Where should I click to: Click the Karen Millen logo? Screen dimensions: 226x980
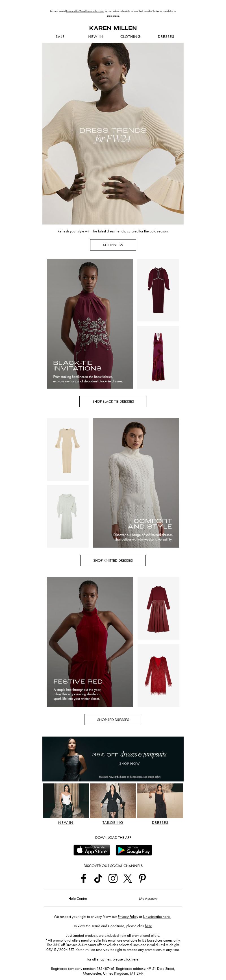point(113,28)
